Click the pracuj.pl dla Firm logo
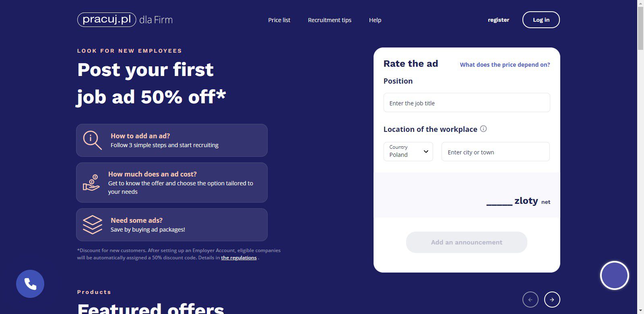The image size is (644, 314). (x=125, y=20)
